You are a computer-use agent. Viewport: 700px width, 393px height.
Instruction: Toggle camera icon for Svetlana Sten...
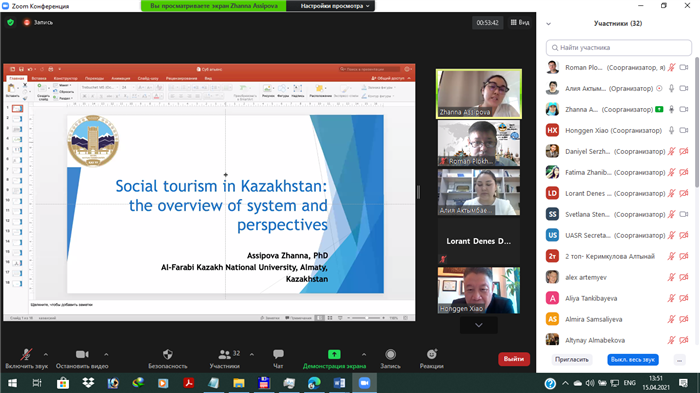[684, 214]
